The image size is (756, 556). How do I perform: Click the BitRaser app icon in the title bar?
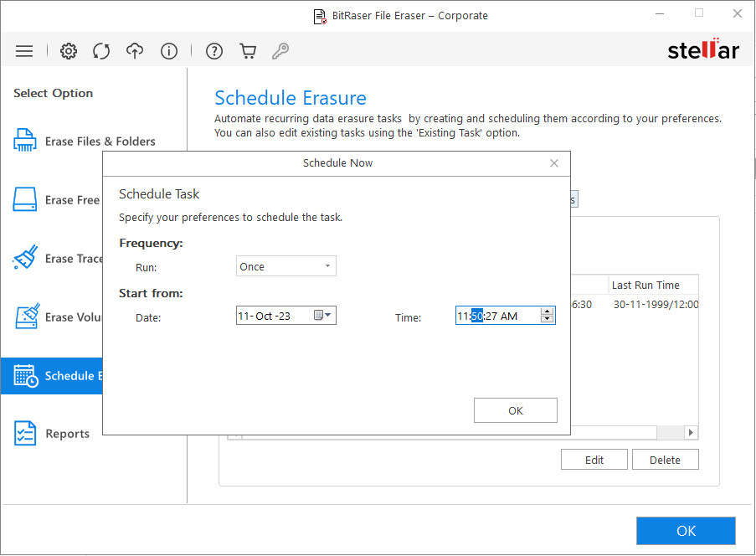(x=320, y=17)
